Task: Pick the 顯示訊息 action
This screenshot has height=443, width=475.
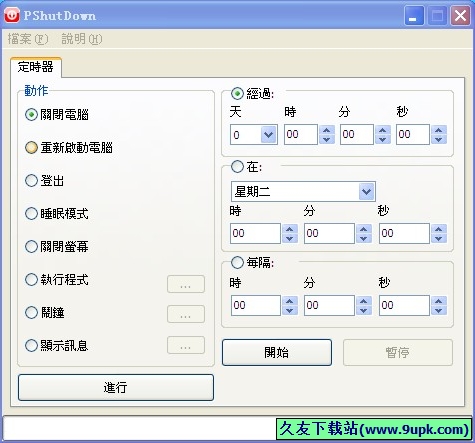Action: [31, 346]
